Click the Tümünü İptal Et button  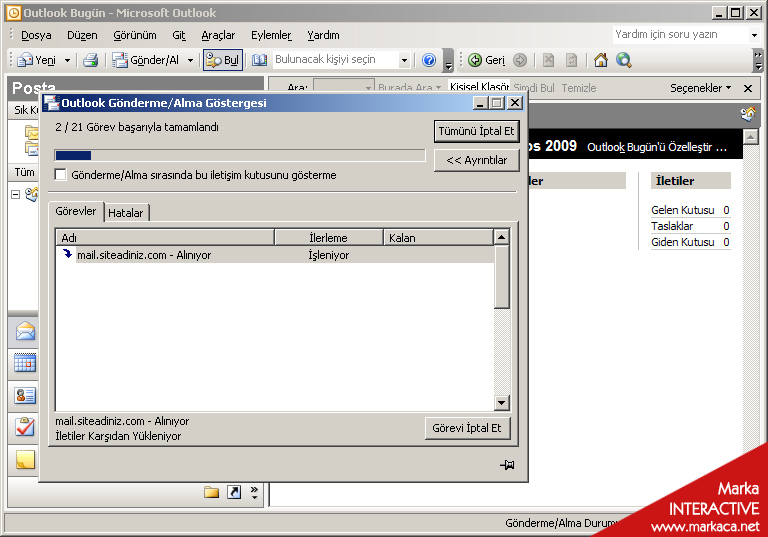pyautogui.click(x=477, y=131)
